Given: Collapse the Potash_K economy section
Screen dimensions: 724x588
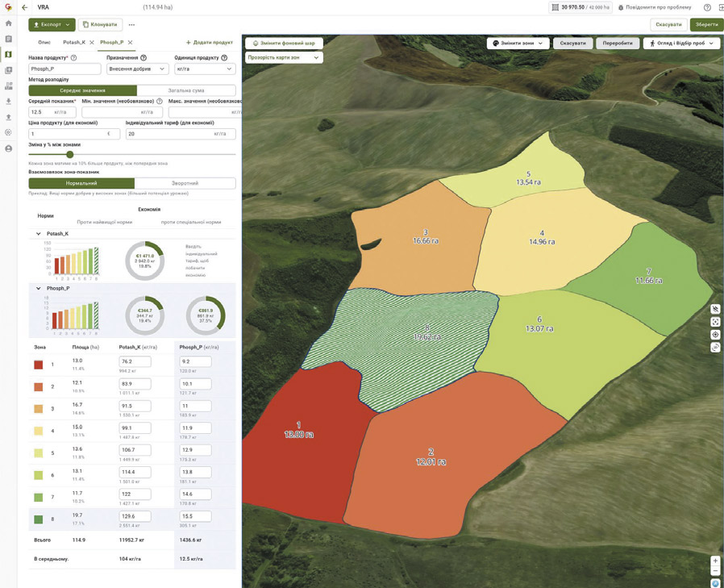Looking at the screenshot, I should pos(38,234).
